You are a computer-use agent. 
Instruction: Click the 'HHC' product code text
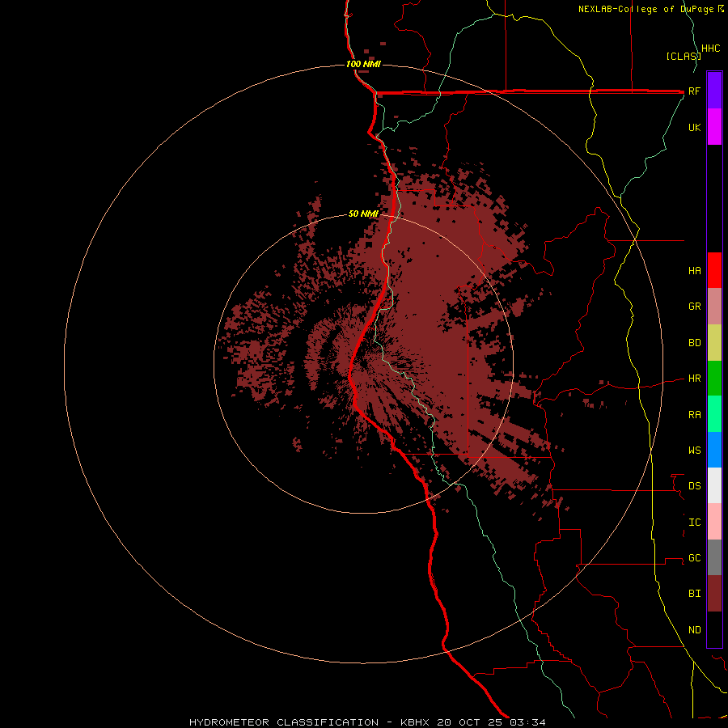coord(710,49)
